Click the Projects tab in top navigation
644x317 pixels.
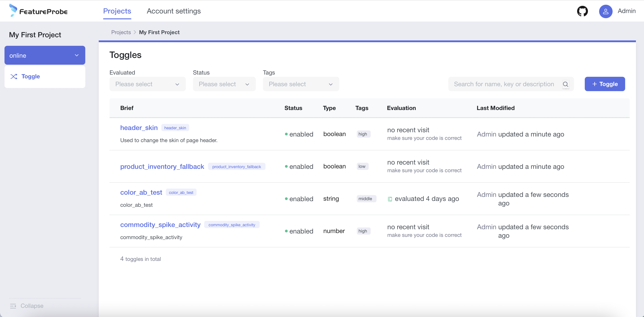(x=117, y=11)
